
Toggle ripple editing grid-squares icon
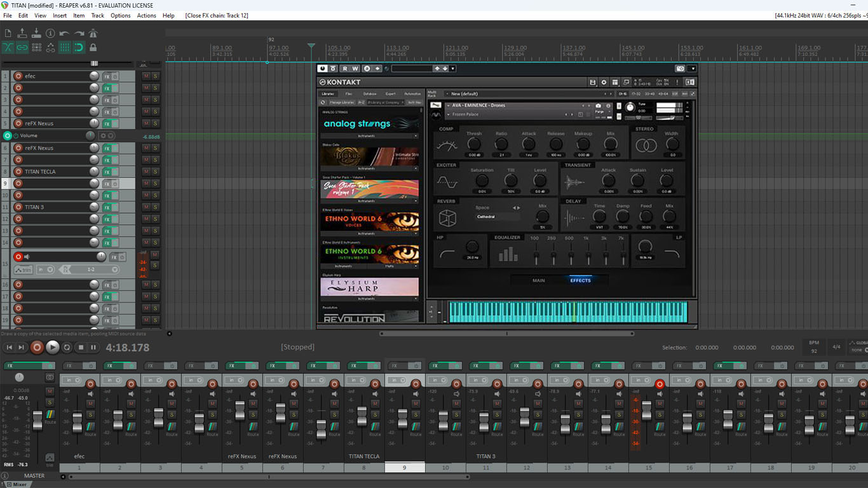click(x=36, y=47)
